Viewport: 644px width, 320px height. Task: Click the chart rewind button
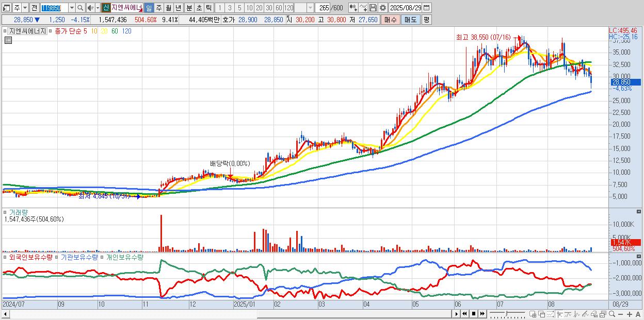pos(465,314)
